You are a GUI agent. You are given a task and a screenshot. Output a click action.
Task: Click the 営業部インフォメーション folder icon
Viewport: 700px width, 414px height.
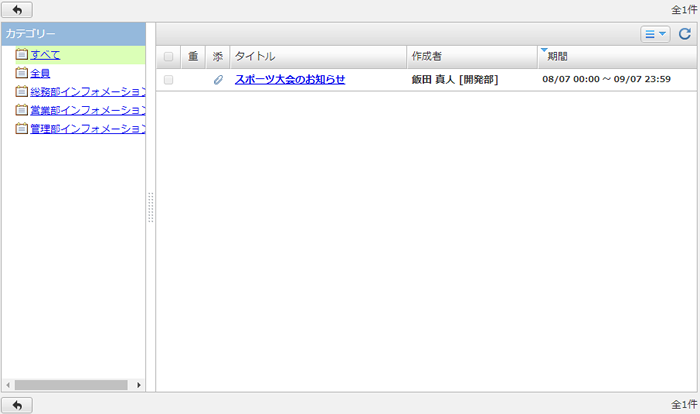(21, 110)
